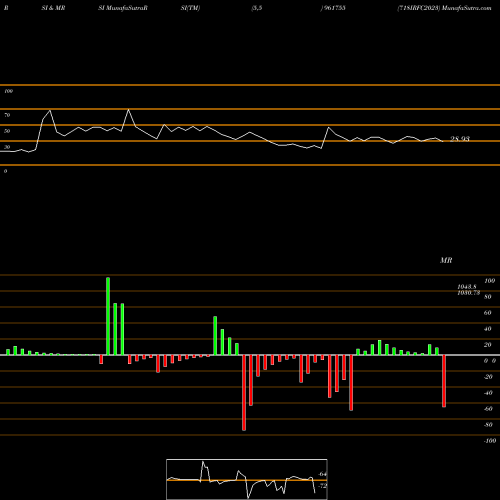Click the MR axis label '40'
This screenshot has width=500, height=500.
tap(488, 329)
